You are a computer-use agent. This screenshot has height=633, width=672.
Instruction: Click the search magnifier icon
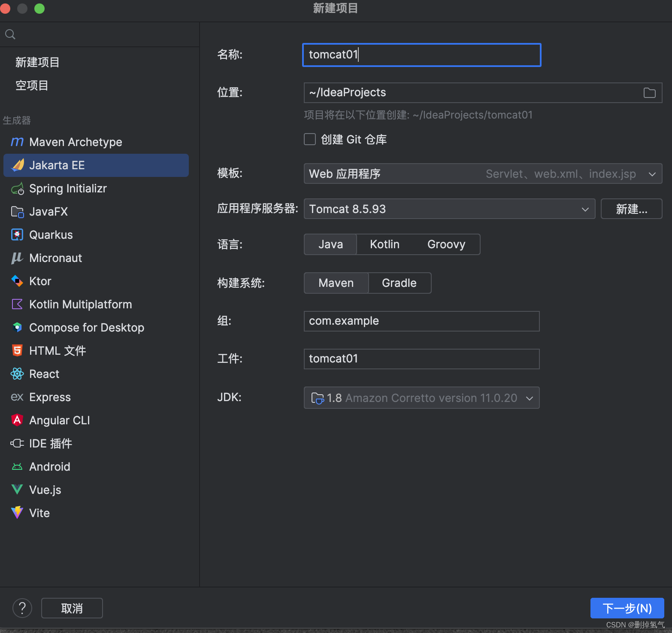tap(10, 34)
